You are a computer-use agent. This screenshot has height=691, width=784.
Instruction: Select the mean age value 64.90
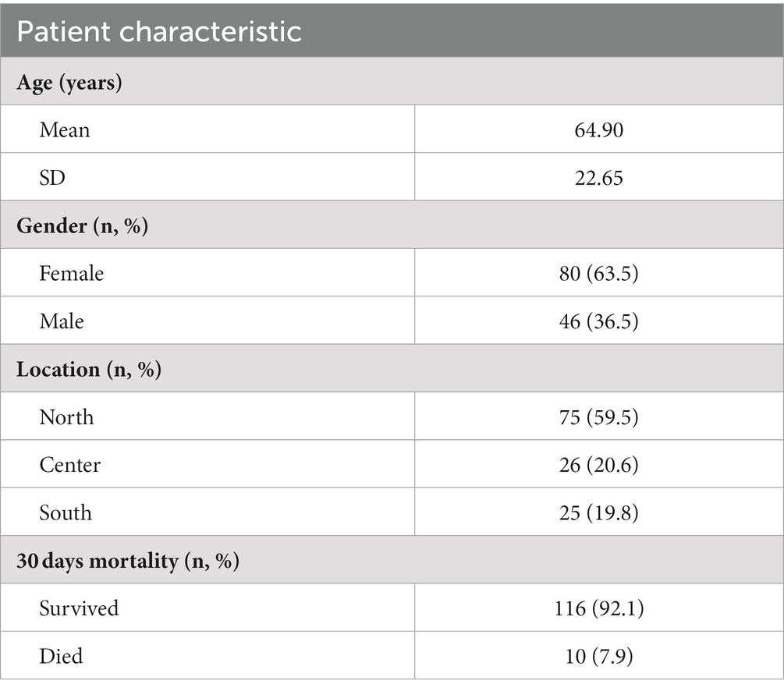[x=598, y=130]
